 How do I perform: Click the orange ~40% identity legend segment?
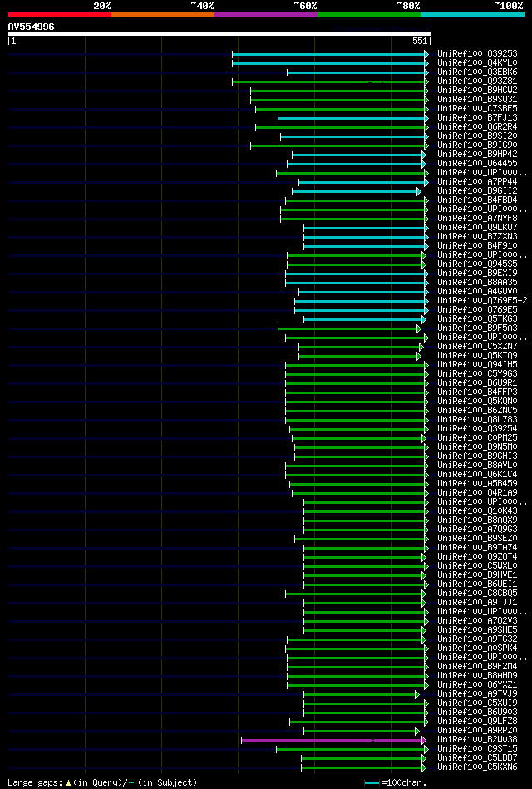click(163, 15)
